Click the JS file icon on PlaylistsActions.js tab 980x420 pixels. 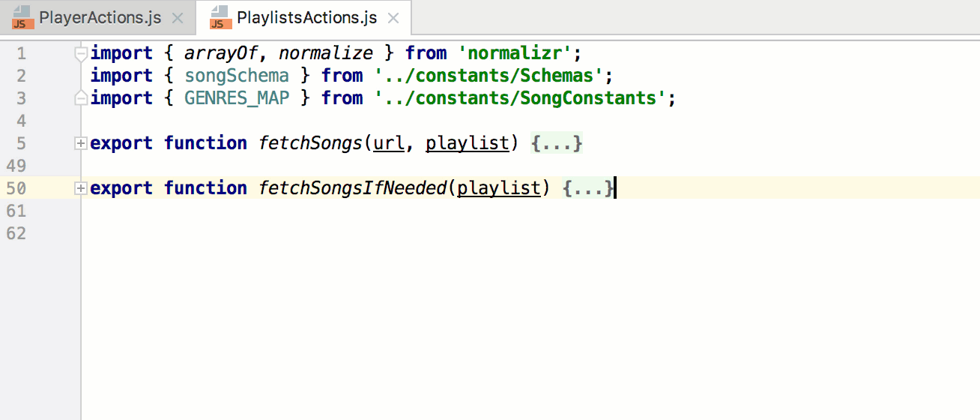[220, 18]
